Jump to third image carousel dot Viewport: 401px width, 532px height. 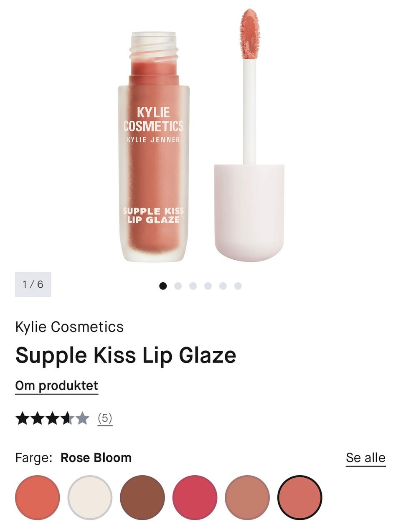point(193,286)
